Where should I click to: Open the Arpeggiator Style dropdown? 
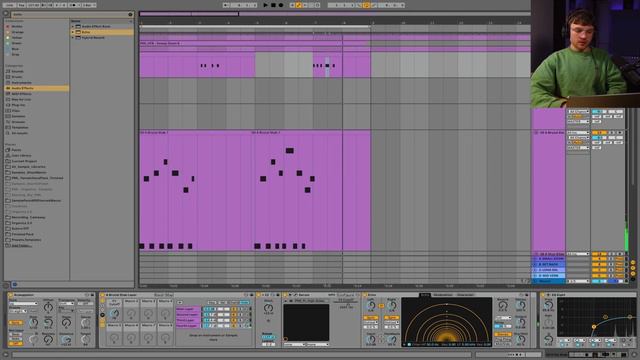[23, 304]
